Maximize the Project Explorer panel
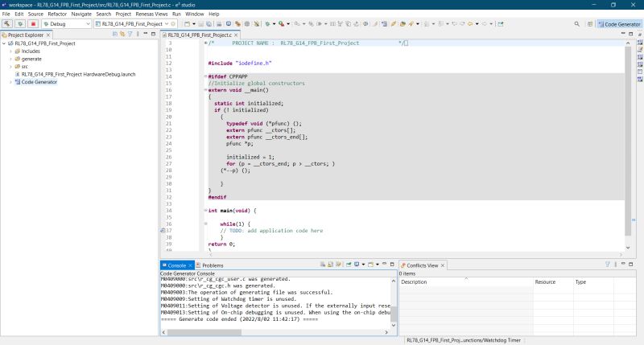The width and height of the screenshot is (644, 345). [x=153, y=34]
